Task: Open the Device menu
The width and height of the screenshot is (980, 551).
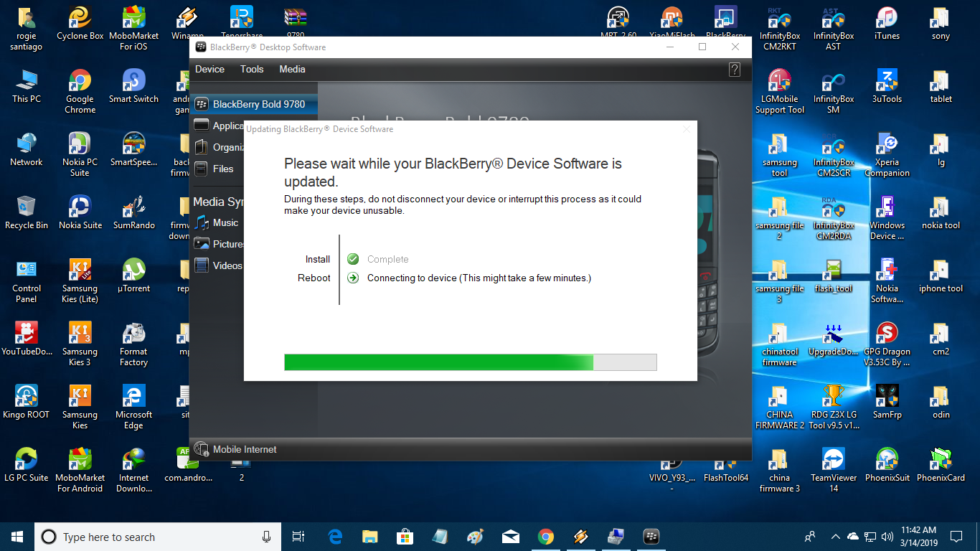Action: 209,69
